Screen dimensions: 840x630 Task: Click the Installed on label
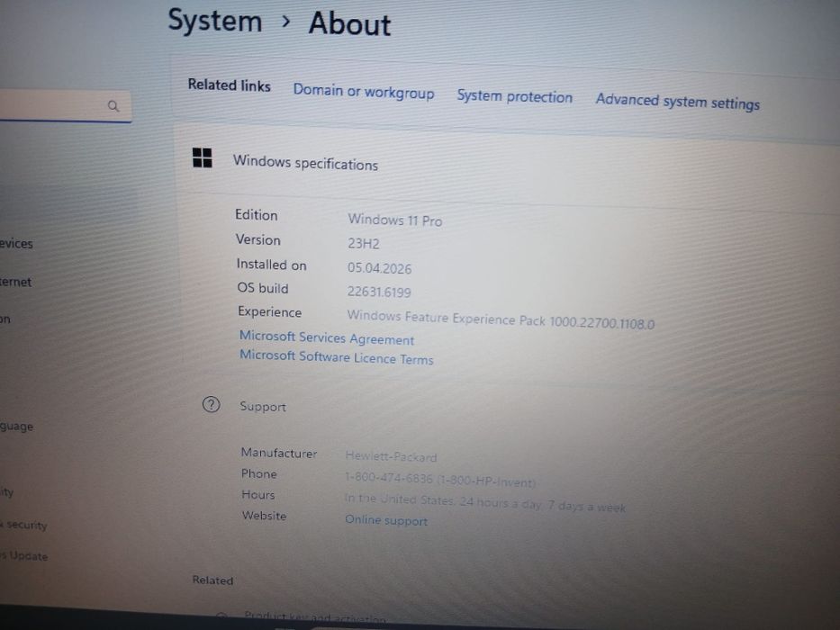(271, 265)
